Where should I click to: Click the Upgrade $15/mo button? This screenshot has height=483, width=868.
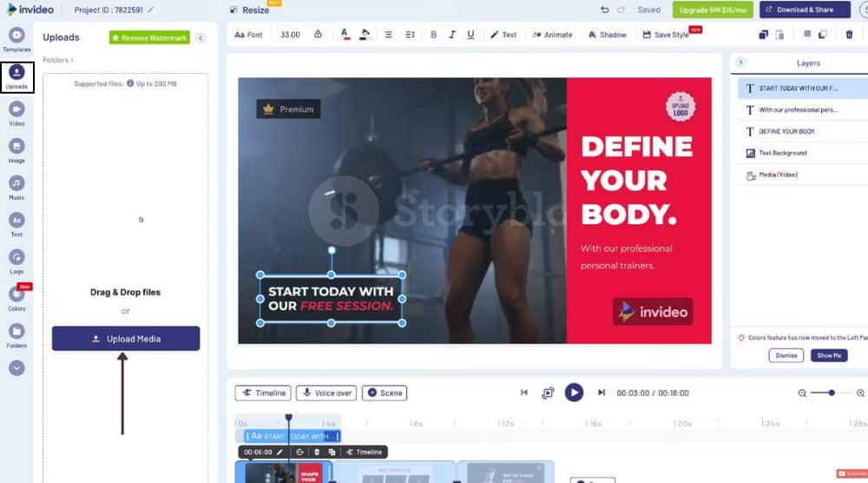point(713,10)
